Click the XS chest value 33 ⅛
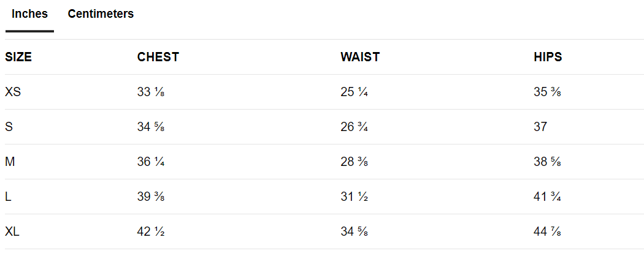The width and height of the screenshot is (644, 259). [x=151, y=92]
